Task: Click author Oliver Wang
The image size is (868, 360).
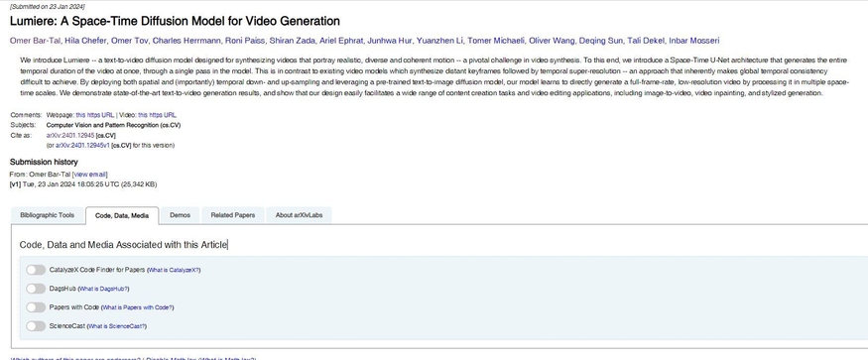Action: [552, 41]
